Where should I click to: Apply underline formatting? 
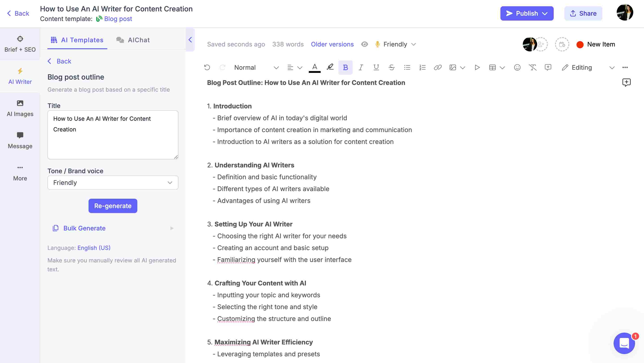[376, 67]
